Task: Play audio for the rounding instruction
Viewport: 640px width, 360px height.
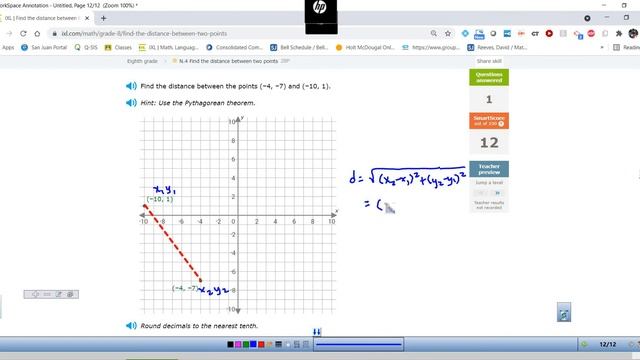Action: tap(131, 326)
